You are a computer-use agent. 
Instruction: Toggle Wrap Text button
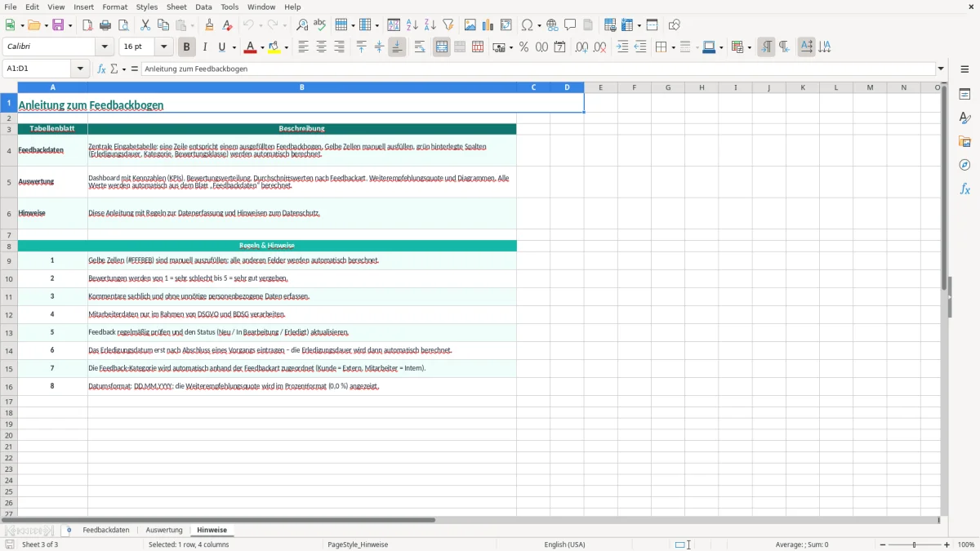point(420,47)
